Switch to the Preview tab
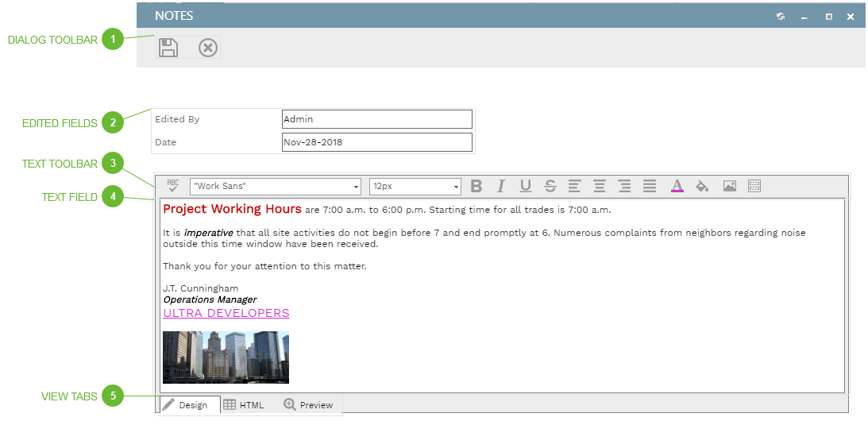This screenshot has width=868, height=425. pos(308,405)
